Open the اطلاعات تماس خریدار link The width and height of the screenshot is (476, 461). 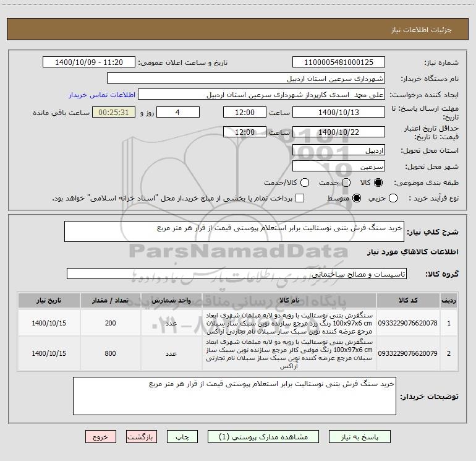pyautogui.click(x=102, y=95)
